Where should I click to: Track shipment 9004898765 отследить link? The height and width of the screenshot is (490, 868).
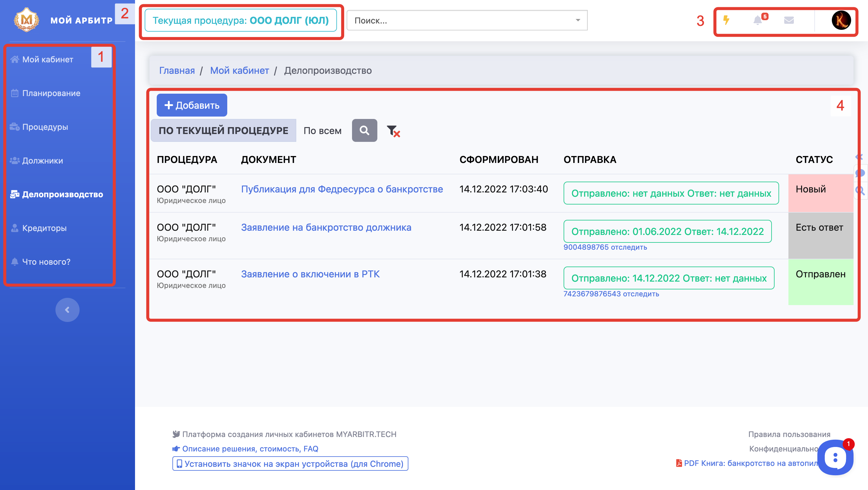coord(605,247)
